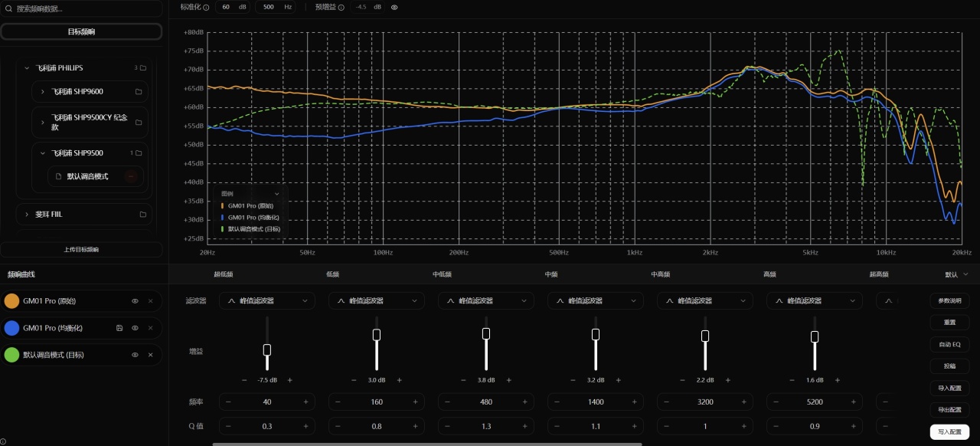Collapse the 图例 legend dropdown
The image size is (980, 446).
[276, 194]
